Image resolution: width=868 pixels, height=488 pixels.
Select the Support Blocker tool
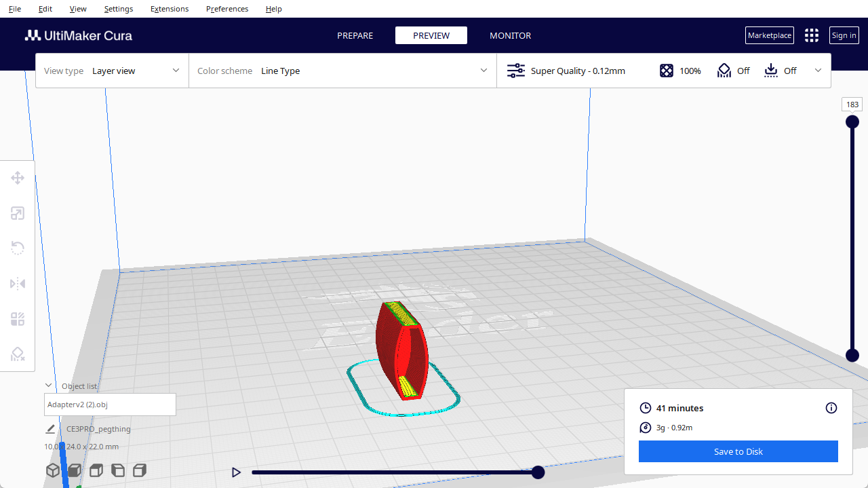(18, 354)
